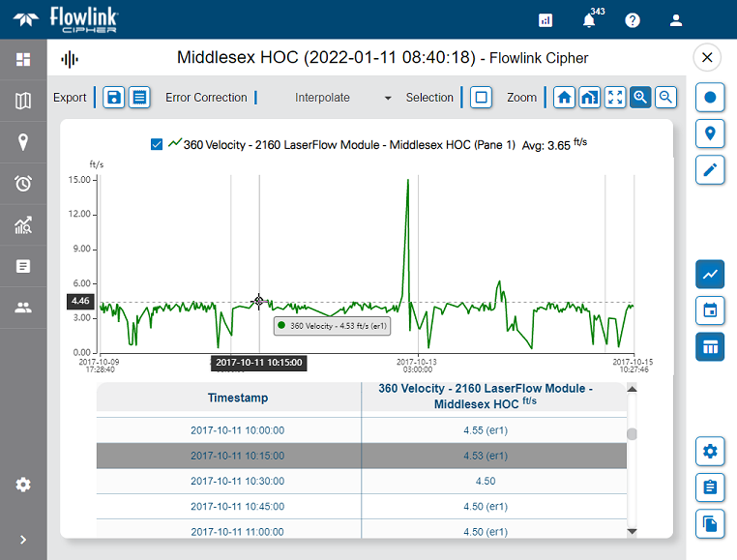737x560 pixels.
Task: Click the zoom home icon
Action: coord(564,97)
